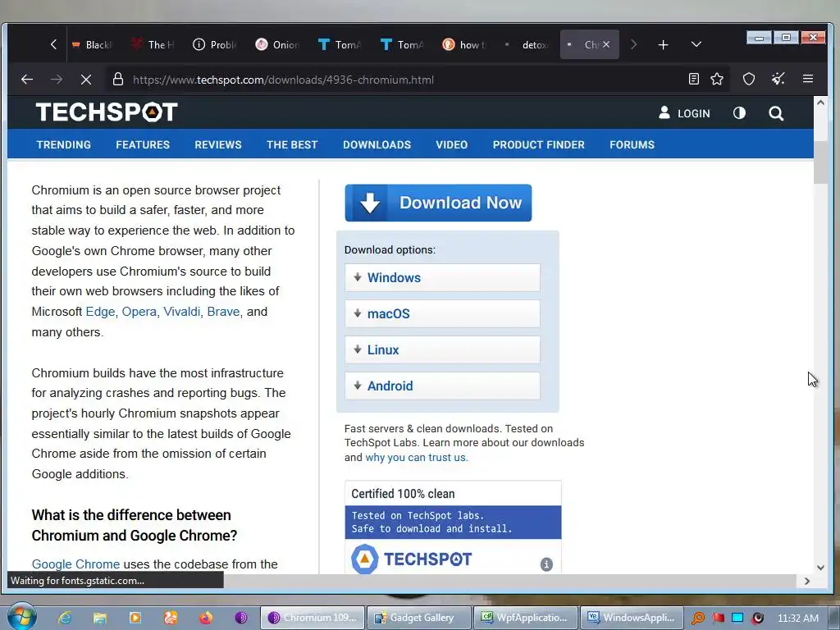
Task: Open the TechSpot search icon
Action: point(776,113)
